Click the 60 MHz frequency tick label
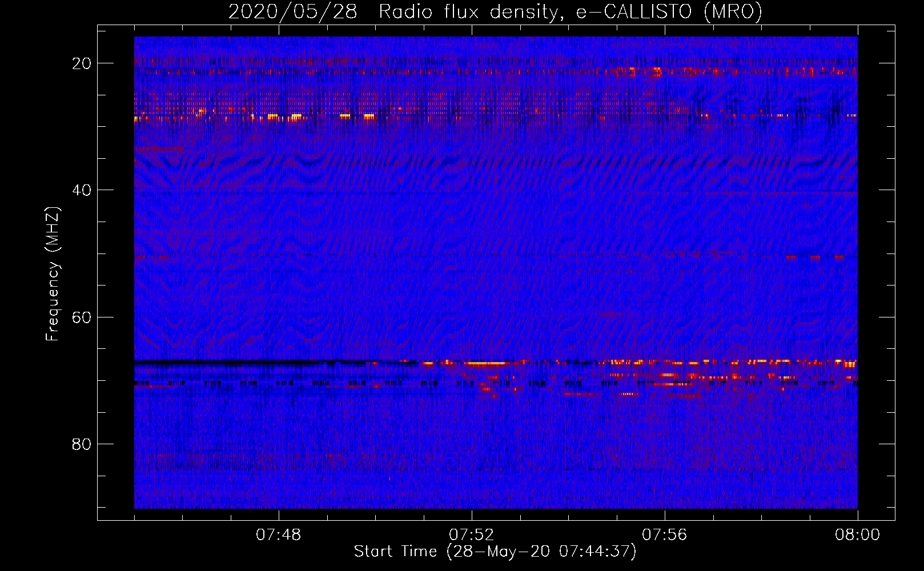924x571 pixels. click(x=82, y=317)
